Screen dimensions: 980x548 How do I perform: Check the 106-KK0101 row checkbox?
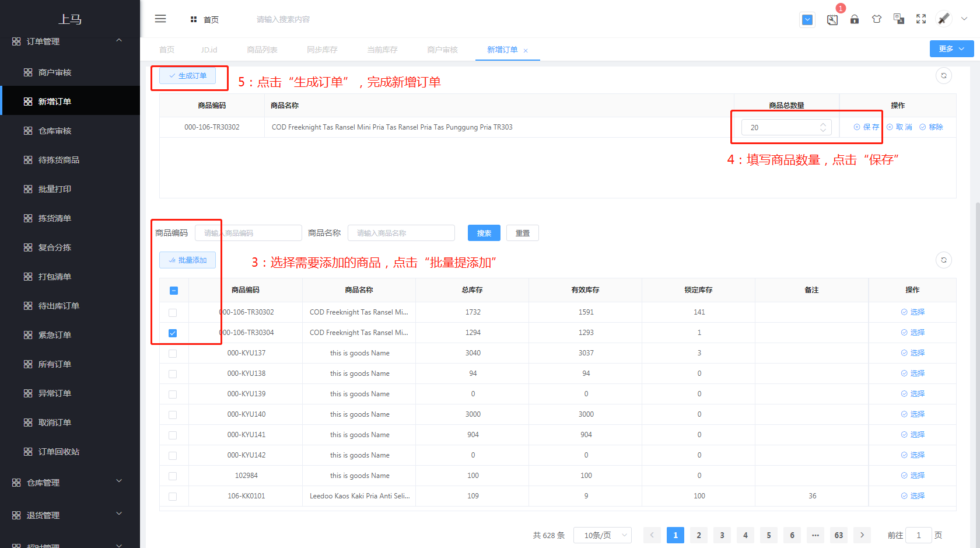(173, 497)
